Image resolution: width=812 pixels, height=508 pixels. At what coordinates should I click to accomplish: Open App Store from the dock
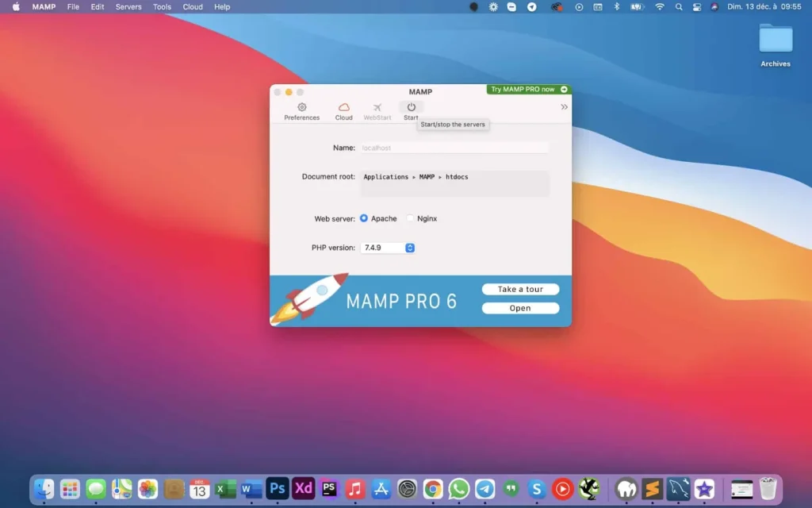[x=381, y=489]
